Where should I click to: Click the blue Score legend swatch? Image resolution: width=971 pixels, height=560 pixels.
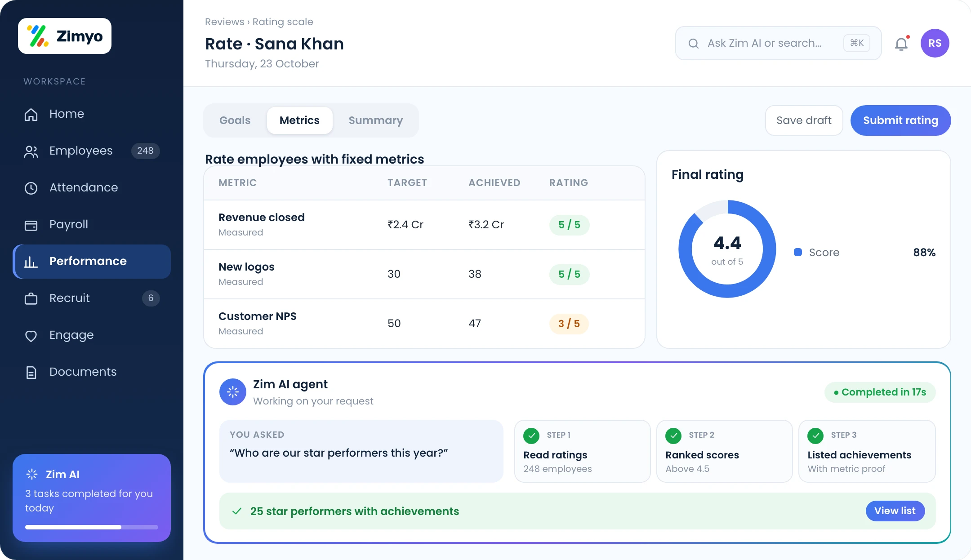798,252
